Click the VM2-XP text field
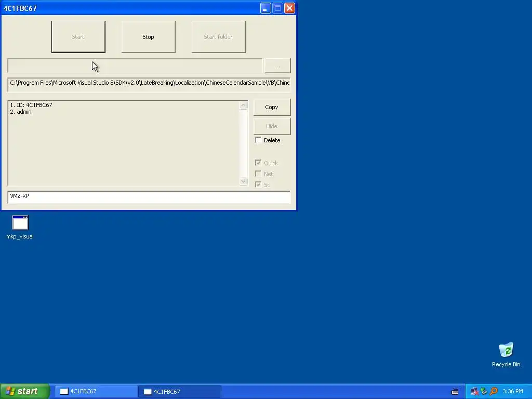The image size is (532, 399). tap(149, 197)
